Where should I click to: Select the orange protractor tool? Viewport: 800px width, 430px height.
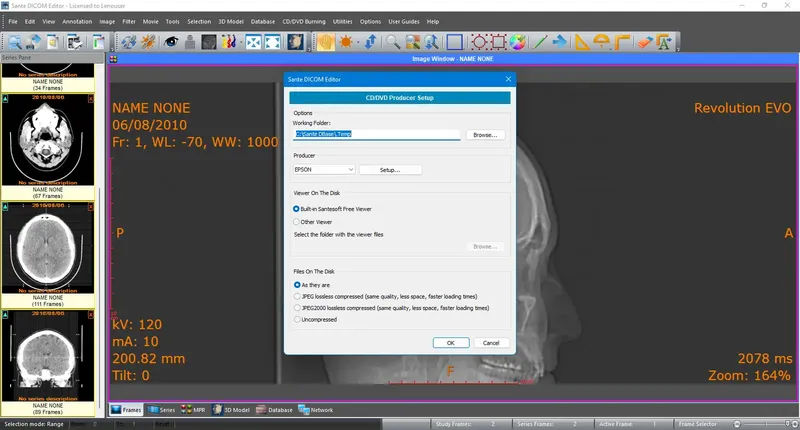pos(602,42)
